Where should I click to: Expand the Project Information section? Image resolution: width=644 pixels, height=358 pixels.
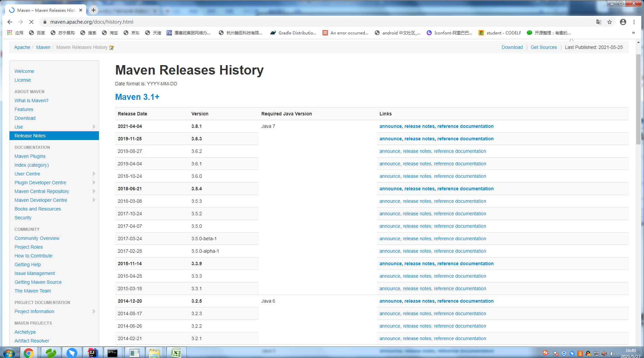(94, 311)
